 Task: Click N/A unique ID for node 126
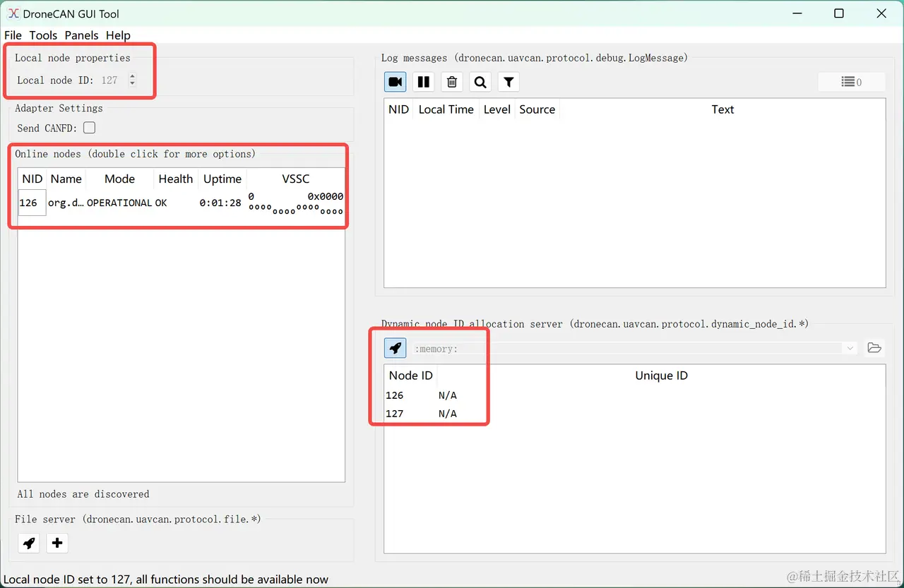click(x=448, y=395)
